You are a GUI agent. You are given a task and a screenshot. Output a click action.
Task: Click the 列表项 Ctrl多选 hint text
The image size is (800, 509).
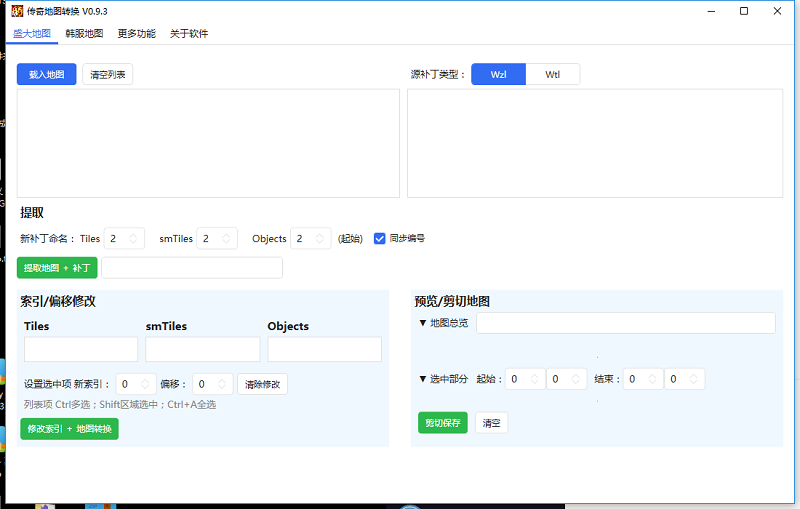120,404
